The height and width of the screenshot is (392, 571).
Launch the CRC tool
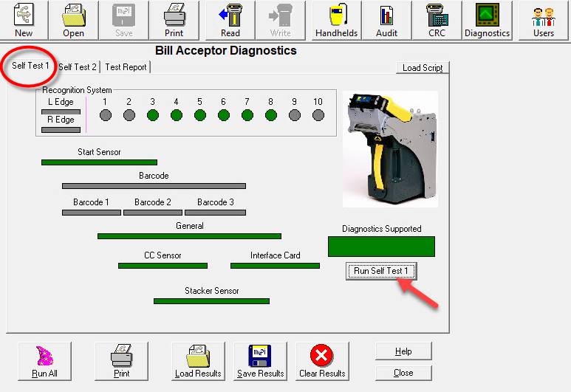(x=437, y=21)
